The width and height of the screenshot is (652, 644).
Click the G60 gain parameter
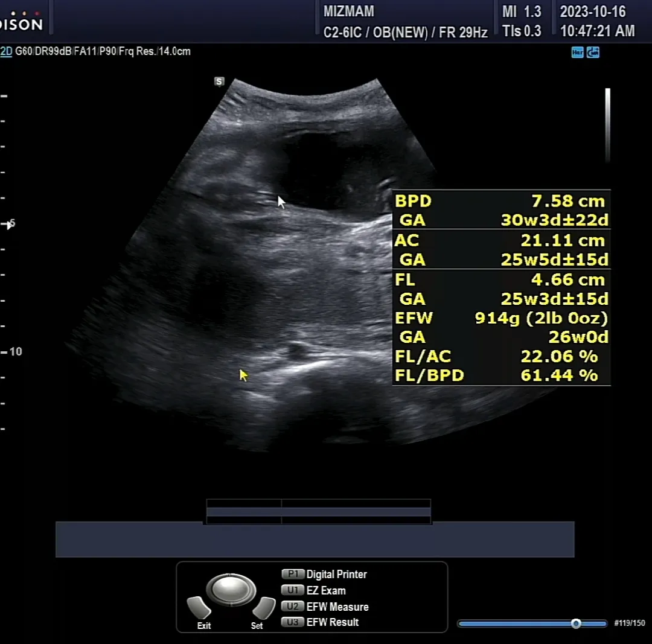pos(24,51)
